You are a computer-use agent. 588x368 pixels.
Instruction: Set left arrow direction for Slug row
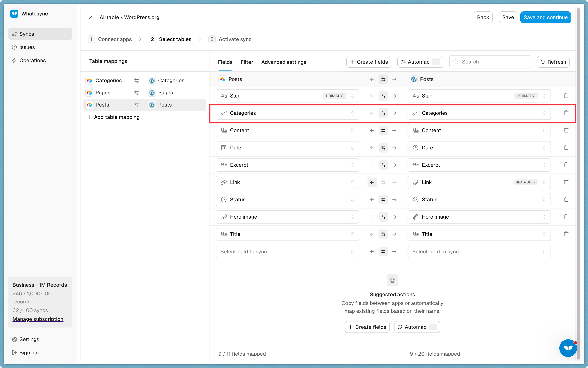(x=372, y=96)
